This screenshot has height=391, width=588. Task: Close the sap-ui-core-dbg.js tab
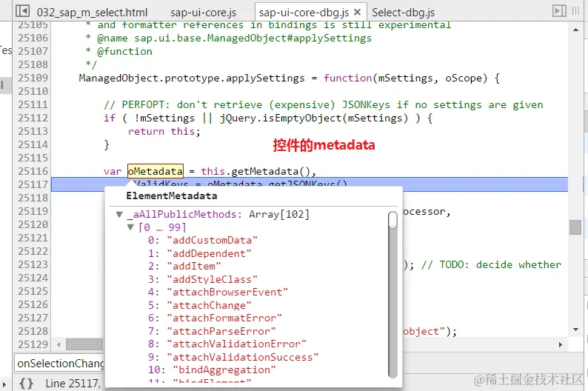pos(358,12)
